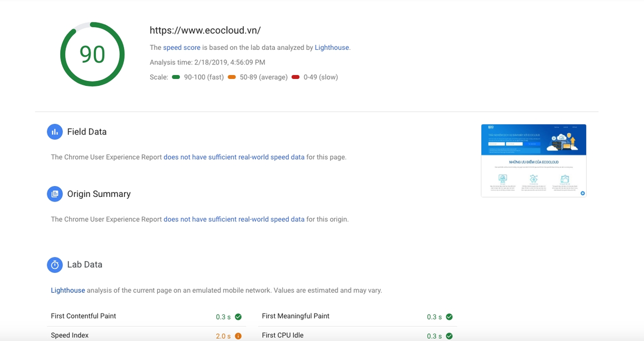Open the Origin Summary insufficient speed data link
This screenshot has height=341, width=644.
(x=234, y=219)
